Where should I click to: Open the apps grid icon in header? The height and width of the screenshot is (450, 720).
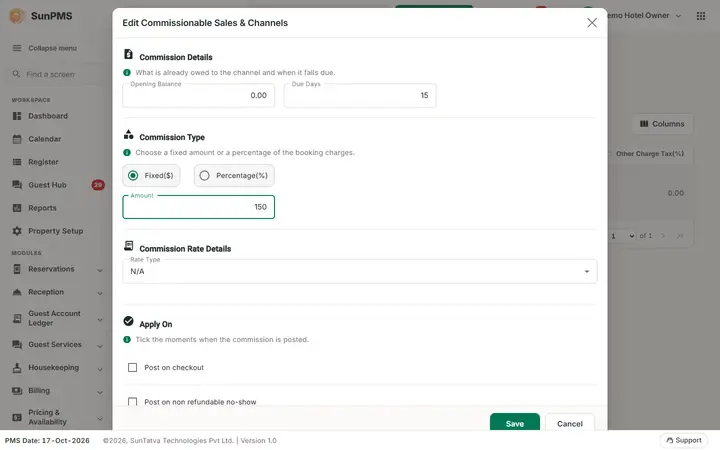[701, 16]
